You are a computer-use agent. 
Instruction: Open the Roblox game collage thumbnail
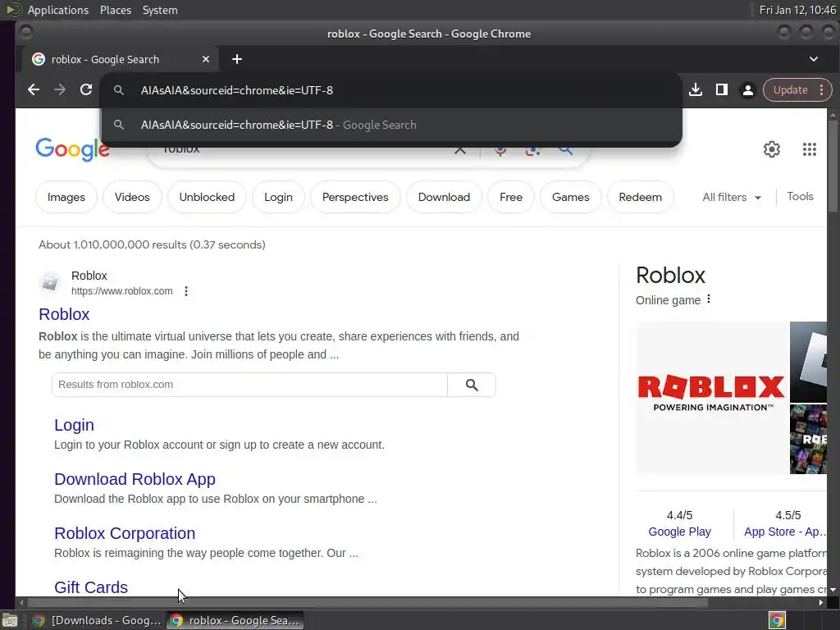click(808, 440)
